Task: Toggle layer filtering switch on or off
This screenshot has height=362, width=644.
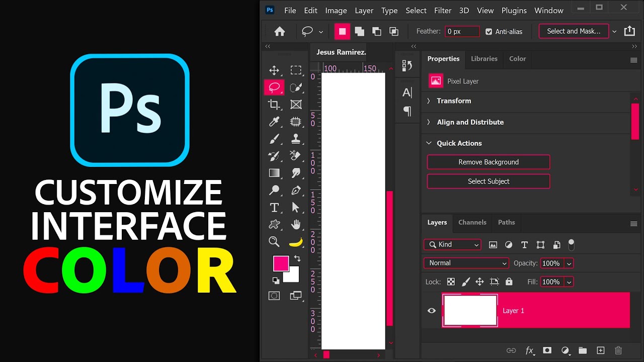Action: click(571, 244)
